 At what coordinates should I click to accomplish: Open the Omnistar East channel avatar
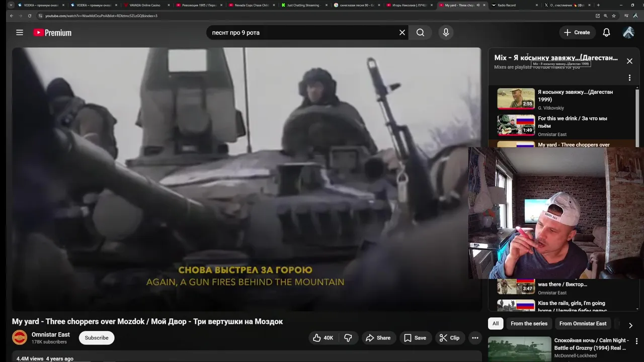[x=20, y=337]
